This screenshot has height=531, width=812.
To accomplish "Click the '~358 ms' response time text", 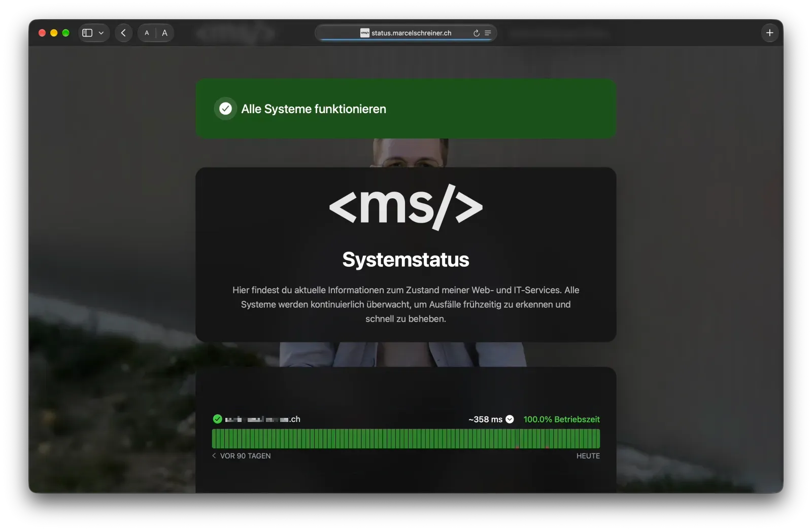I will coord(485,419).
